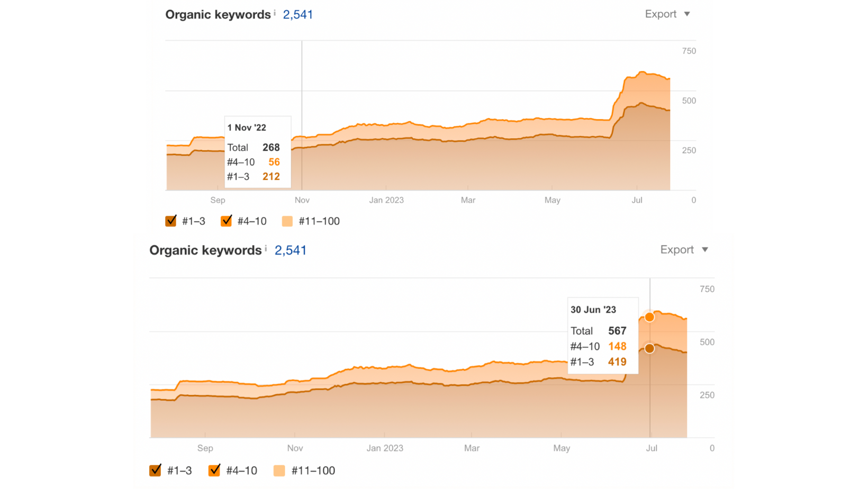Image resolution: width=868 pixels, height=489 pixels.
Task: Click the 1 Nov '22 tooltip box
Action: pyautogui.click(x=258, y=152)
